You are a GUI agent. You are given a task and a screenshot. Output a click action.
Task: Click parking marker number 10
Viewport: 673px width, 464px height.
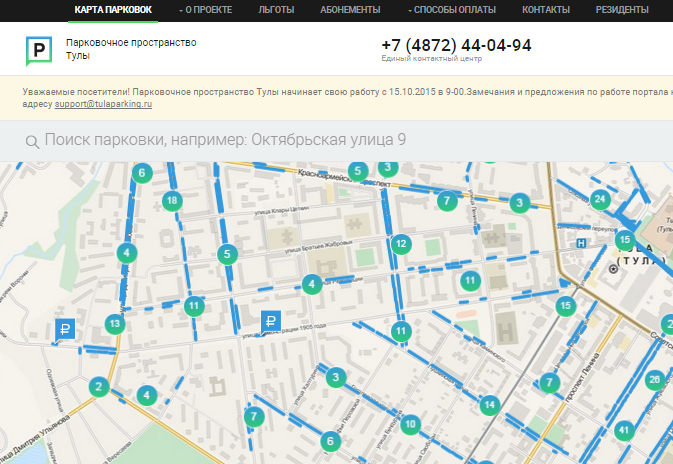[410, 425]
